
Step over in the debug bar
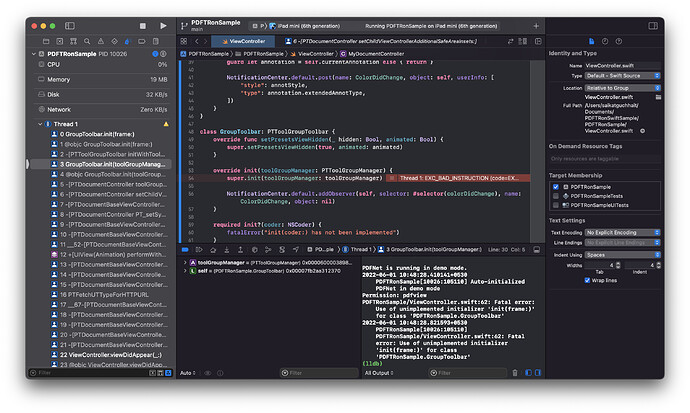click(213, 249)
